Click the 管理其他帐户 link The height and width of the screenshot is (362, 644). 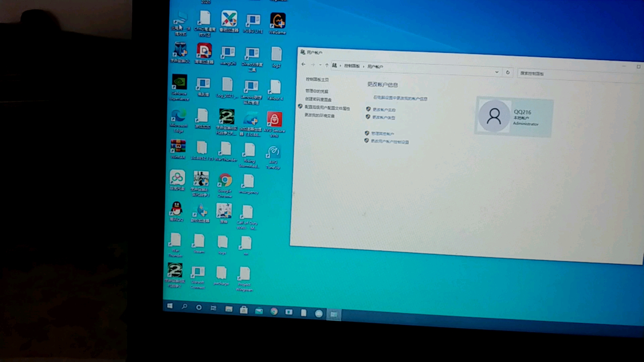pyautogui.click(x=382, y=134)
